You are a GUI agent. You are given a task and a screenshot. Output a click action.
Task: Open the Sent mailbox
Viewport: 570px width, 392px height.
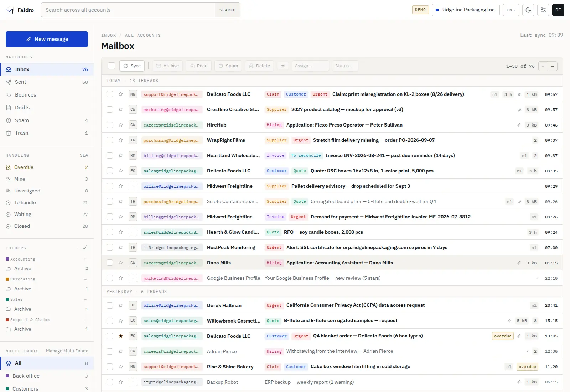coord(47,82)
